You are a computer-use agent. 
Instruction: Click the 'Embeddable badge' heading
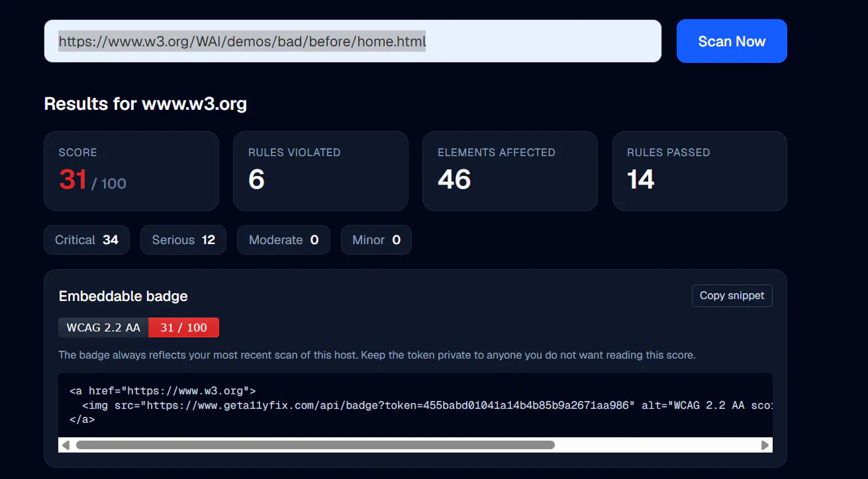point(123,296)
